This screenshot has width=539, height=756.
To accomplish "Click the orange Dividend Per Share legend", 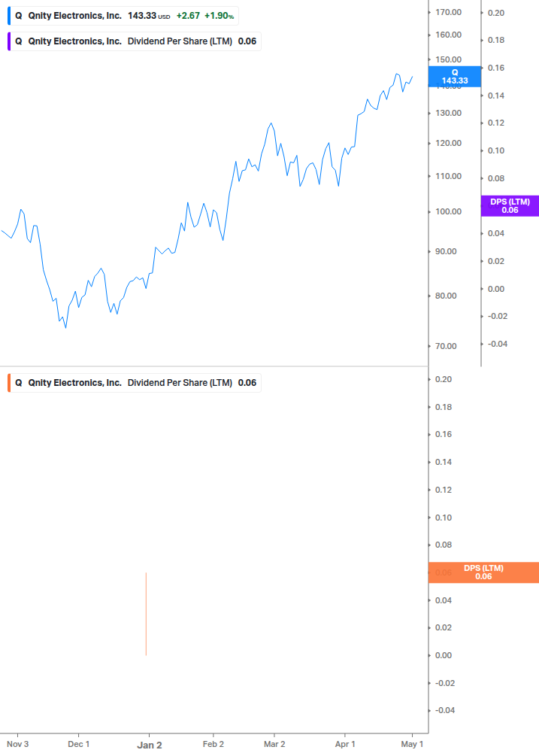I will coord(134,383).
